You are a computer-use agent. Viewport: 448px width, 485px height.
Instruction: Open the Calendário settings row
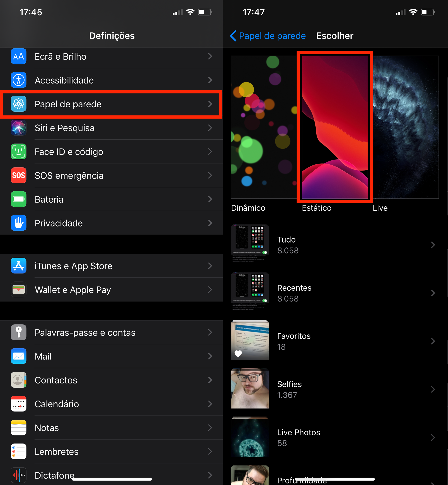112,404
